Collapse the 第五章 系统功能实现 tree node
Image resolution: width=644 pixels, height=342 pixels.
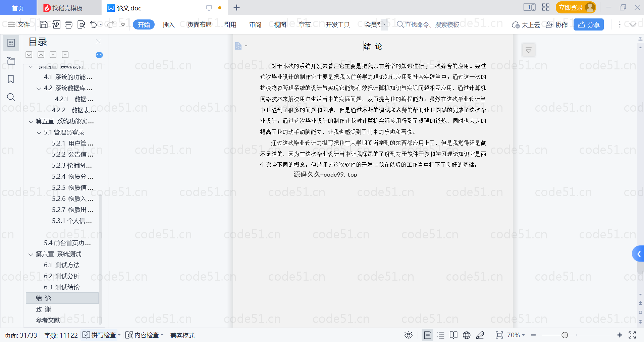(31, 121)
